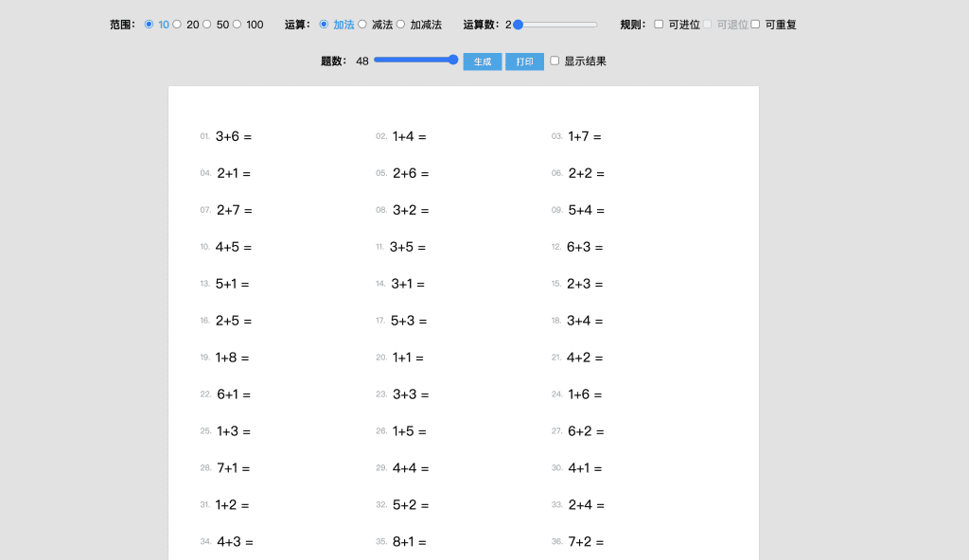
Task: Click problem 02 text 1+4 =
Action: tap(409, 136)
